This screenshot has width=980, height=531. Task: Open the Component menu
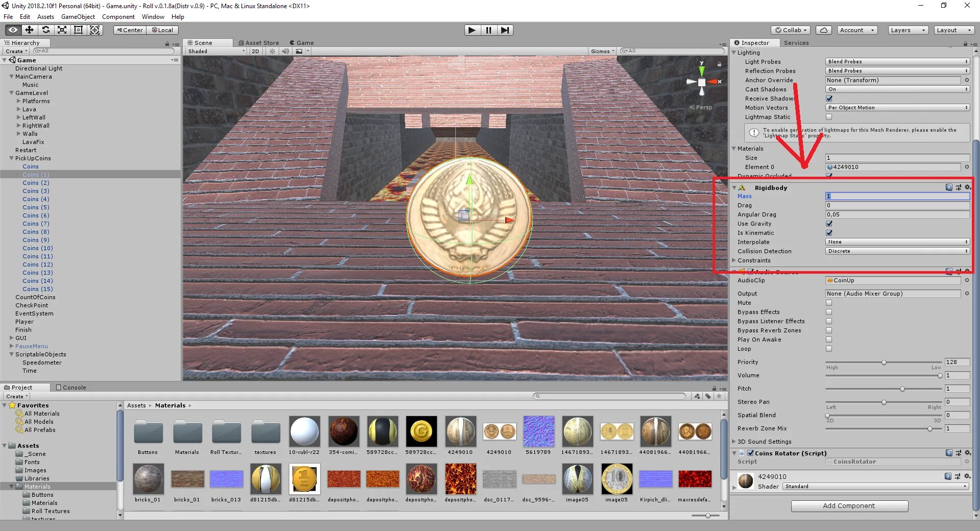pos(118,17)
